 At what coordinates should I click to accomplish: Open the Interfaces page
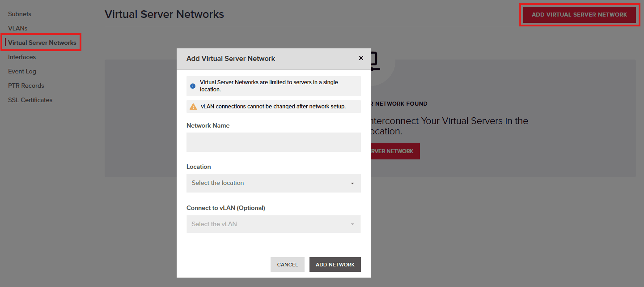[21, 57]
